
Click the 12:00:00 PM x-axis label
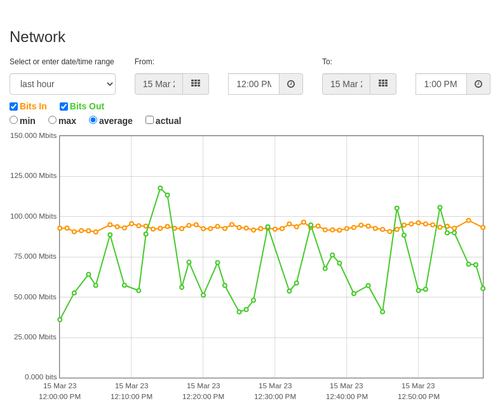point(60,397)
